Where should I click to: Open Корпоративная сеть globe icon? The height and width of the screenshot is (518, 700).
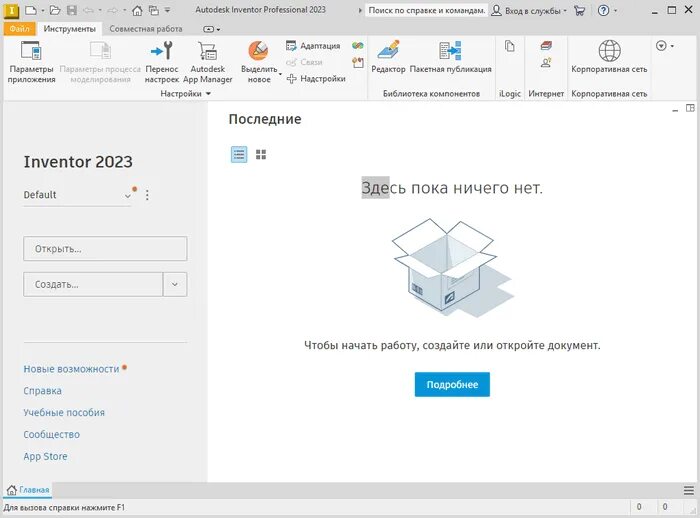click(609, 50)
